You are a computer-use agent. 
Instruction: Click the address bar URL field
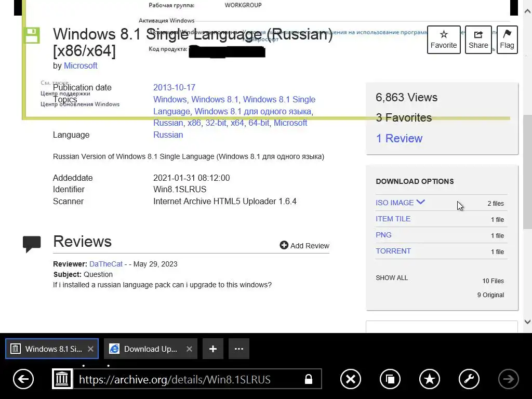click(x=197, y=379)
